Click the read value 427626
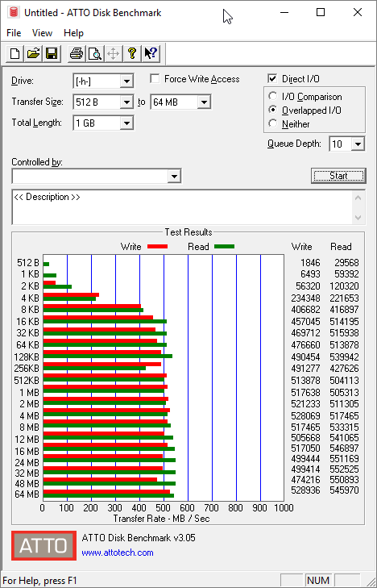The height and width of the screenshot is (588, 377). coord(344,369)
